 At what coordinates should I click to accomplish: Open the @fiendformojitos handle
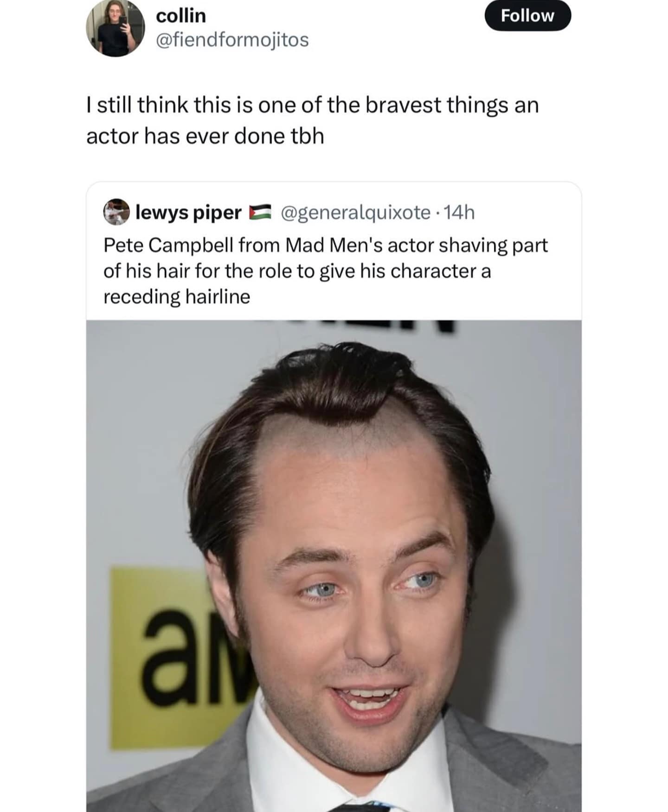232,40
